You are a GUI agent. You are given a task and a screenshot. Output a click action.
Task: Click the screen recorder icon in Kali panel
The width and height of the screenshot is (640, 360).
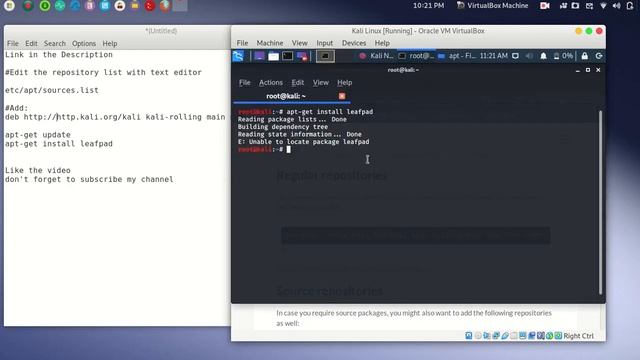tap(302, 56)
